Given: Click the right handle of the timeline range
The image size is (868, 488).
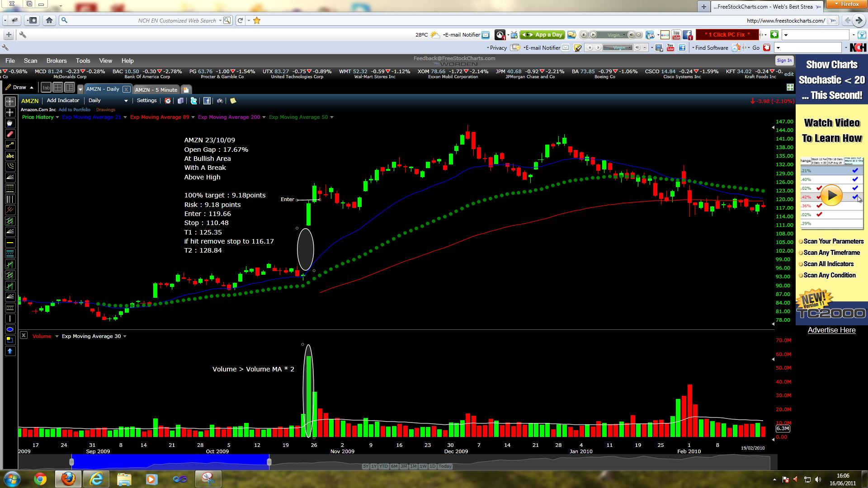Looking at the screenshot, I should click(269, 462).
